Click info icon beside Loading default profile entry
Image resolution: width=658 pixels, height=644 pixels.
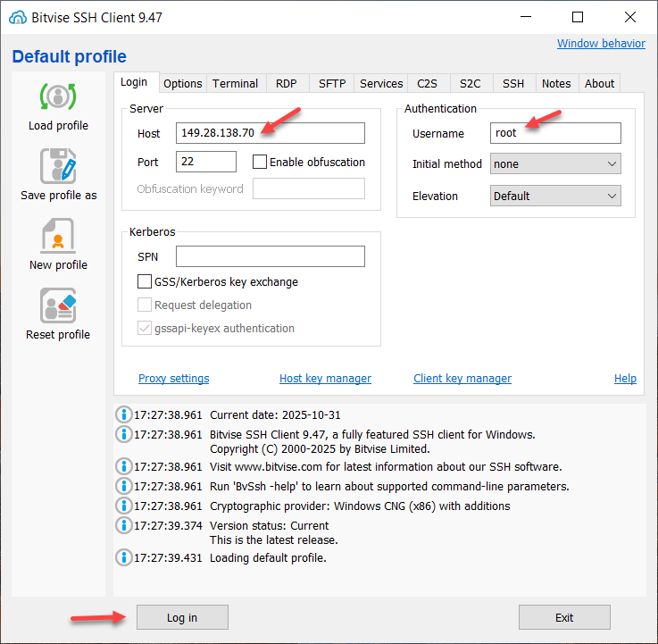pyautogui.click(x=124, y=558)
